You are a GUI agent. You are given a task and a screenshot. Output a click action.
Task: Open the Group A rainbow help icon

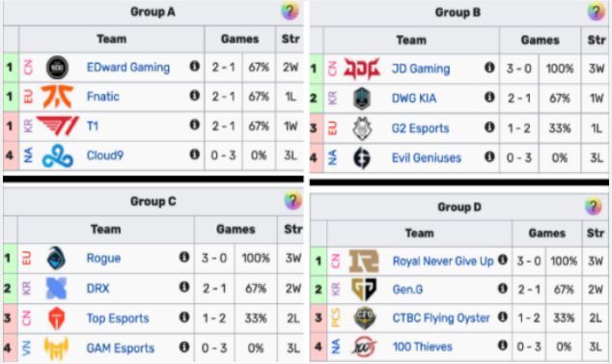coord(290,11)
